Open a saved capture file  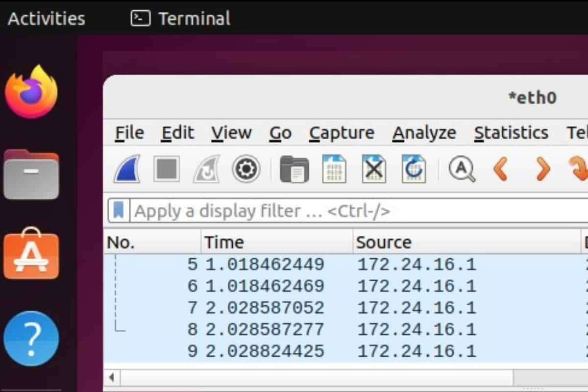294,169
